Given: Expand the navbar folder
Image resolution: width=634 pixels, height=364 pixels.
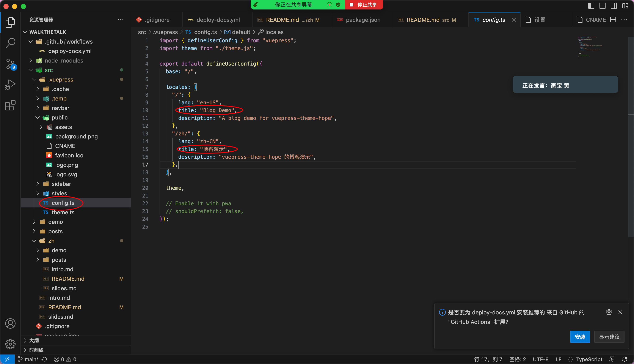Looking at the screenshot, I should click(x=38, y=108).
